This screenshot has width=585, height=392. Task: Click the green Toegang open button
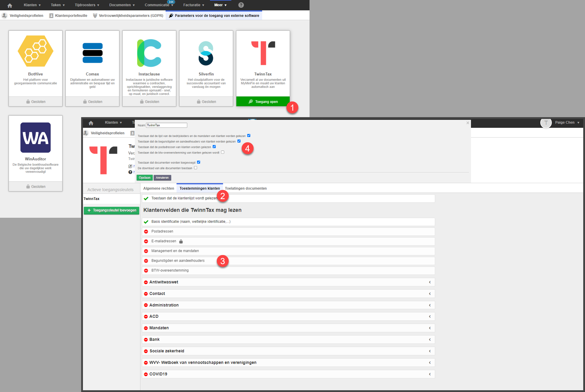(x=263, y=101)
